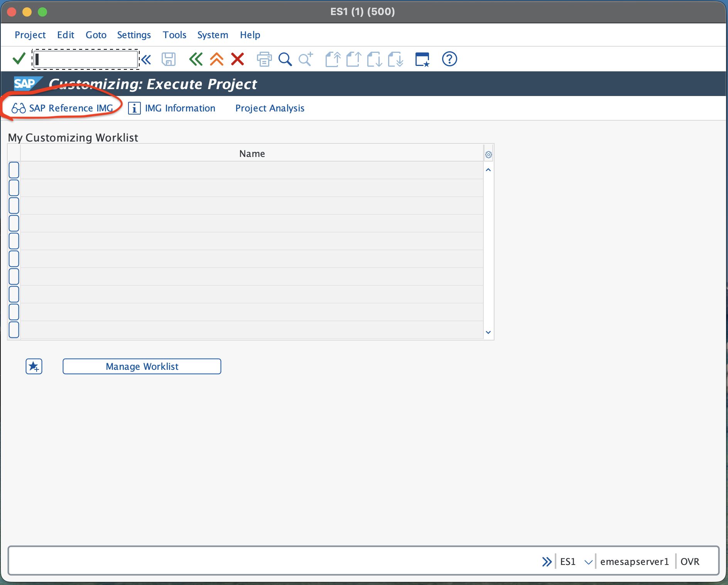Click into the transaction command field
Screen dimensions: 728x585
[x=85, y=59]
